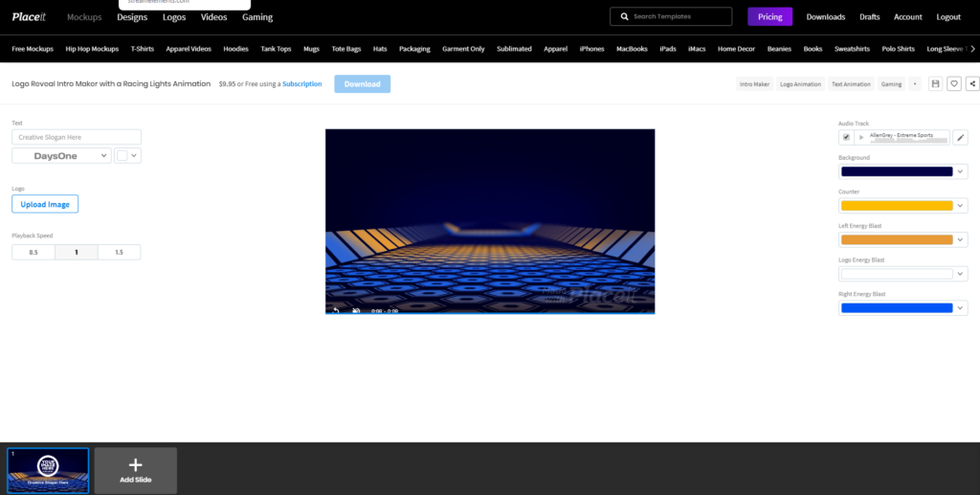
Task: Set playback speed to 0.5
Action: click(33, 253)
